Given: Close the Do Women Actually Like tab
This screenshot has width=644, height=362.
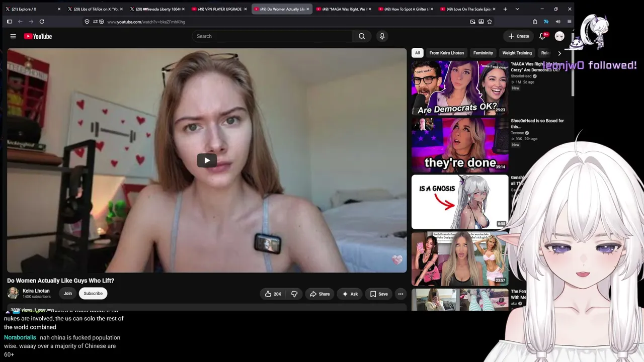Looking at the screenshot, I should click(307, 9).
